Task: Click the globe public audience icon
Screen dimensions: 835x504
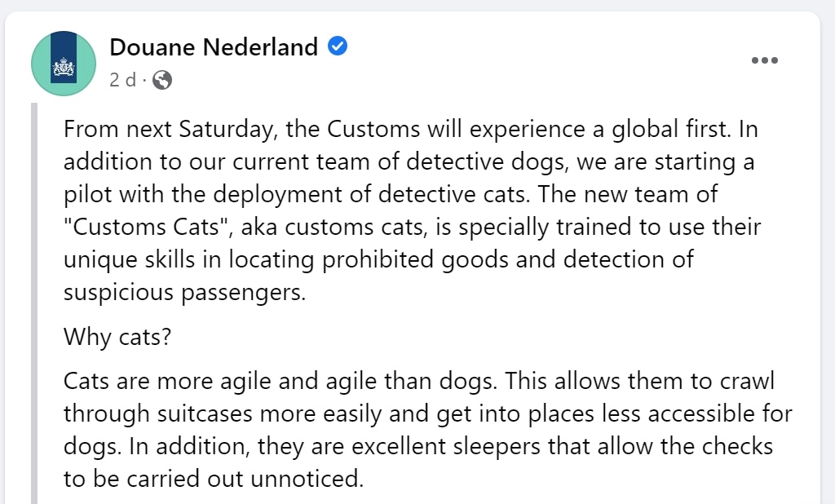Action: (x=162, y=80)
